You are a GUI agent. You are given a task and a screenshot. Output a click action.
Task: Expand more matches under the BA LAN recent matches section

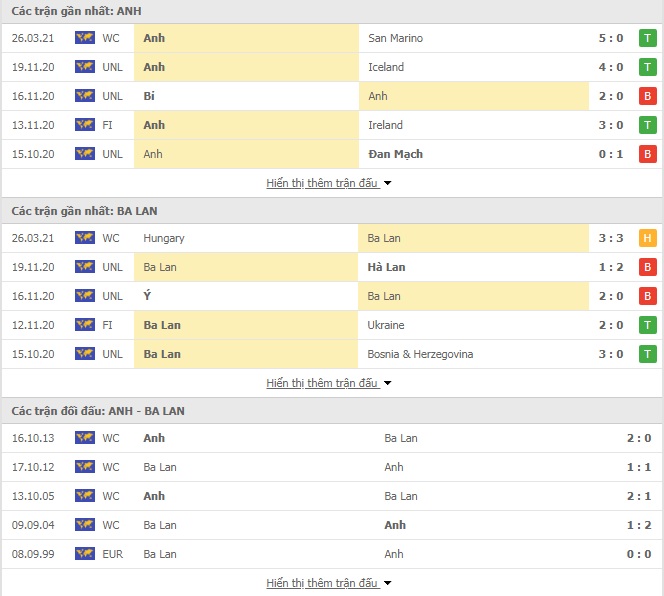point(328,383)
